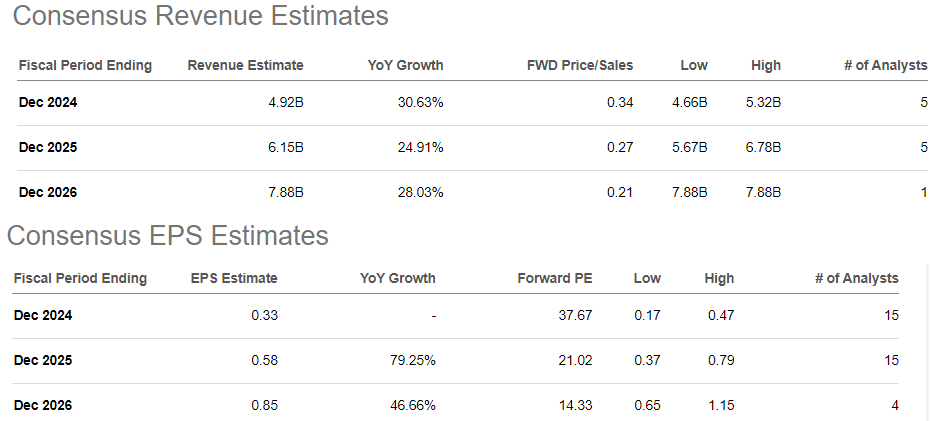Click the 4.92B revenue estimate value

[286, 101]
